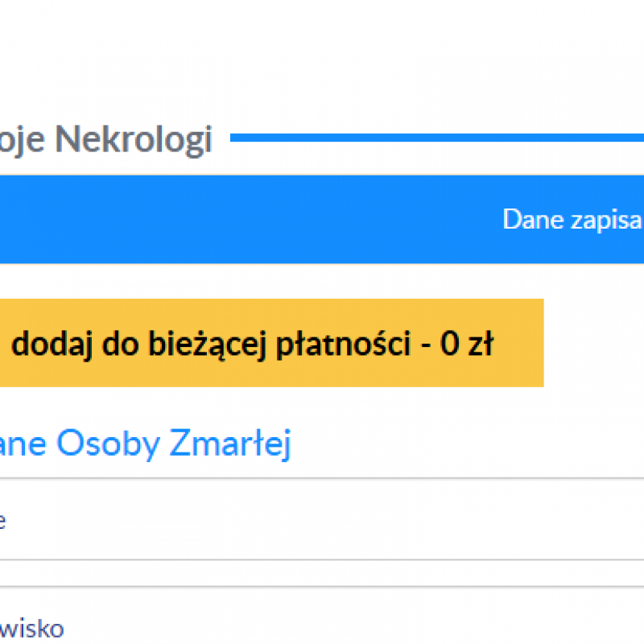The height and width of the screenshot is (644, 644).
Task: Click the 'dodaj' word on yellow button
Action: pyautogui.click(x=47, y=345)
